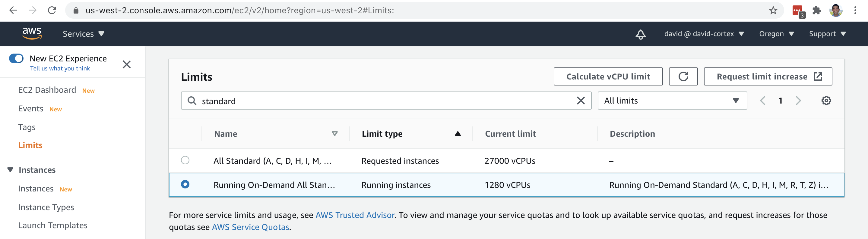Open Tags in the sidebar

(27, 127)
